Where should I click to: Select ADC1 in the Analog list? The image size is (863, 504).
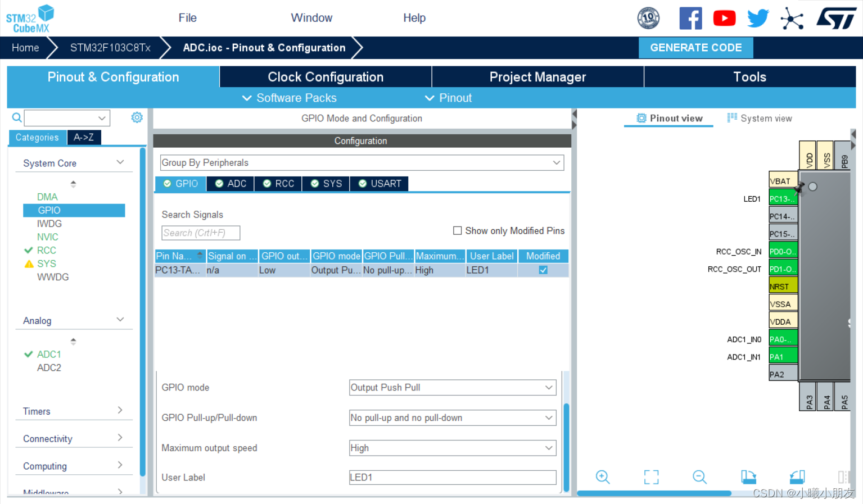[49, 354]
